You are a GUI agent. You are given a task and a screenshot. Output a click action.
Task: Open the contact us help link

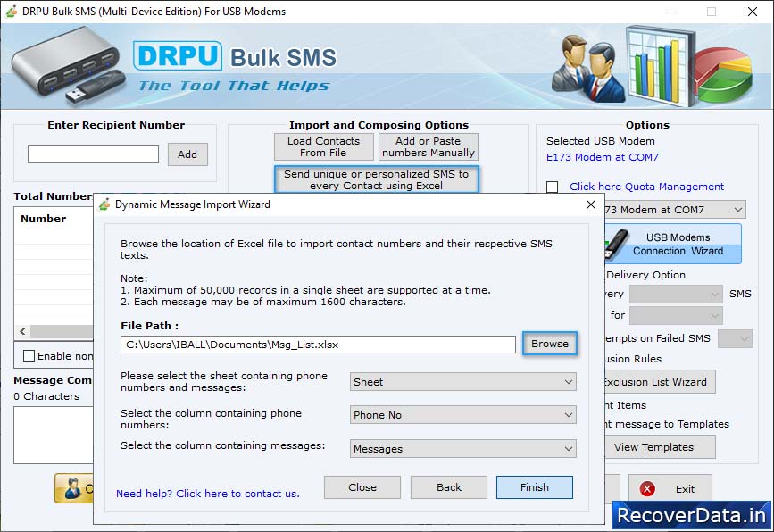[208, 494]
